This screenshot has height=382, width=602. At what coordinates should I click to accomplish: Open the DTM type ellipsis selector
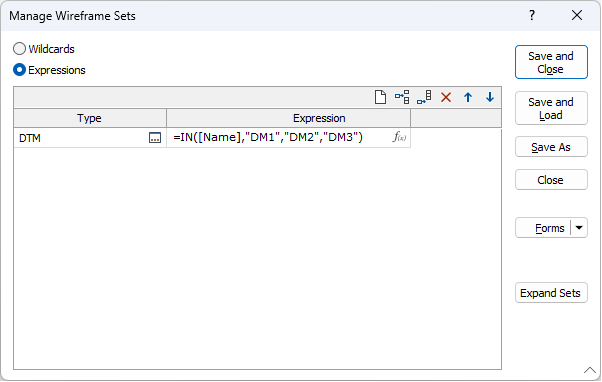155,137
